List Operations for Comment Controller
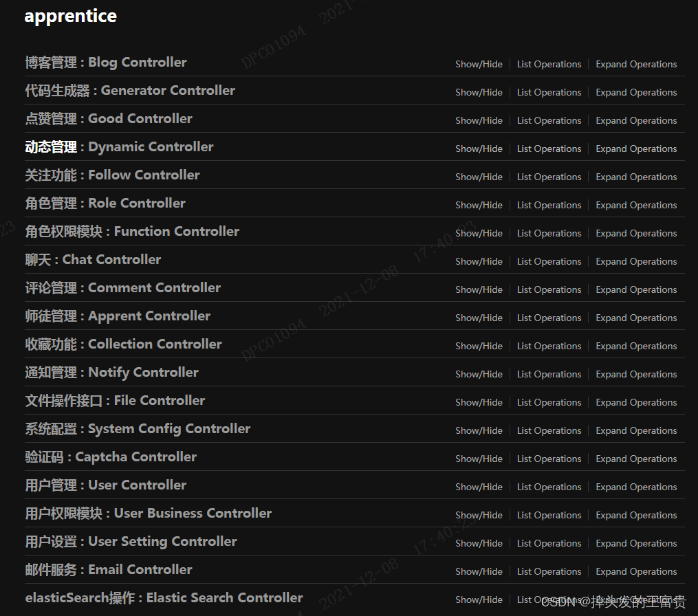The width and height of the screenshot is (698, 616). click(x=549, y=289)
